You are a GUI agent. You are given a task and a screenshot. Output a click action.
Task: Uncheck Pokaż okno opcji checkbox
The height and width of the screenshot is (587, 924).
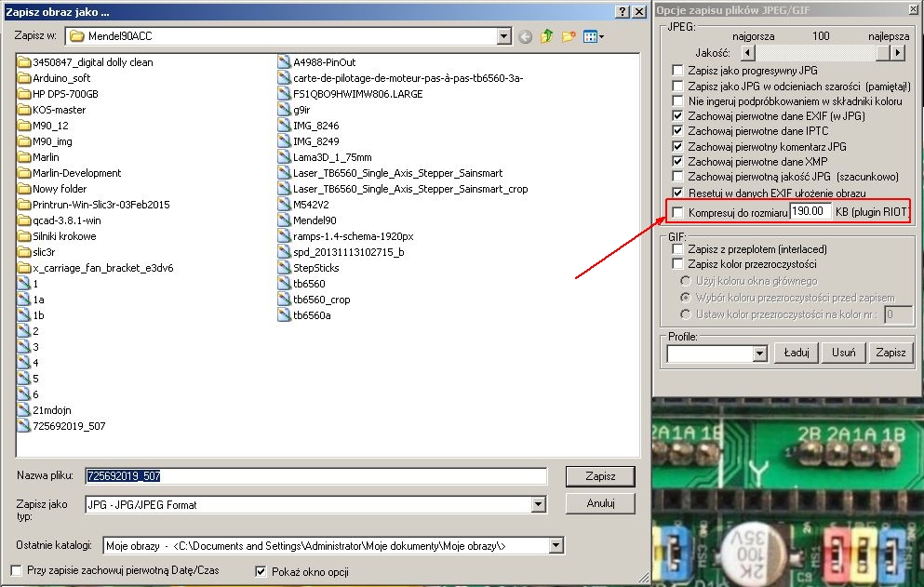coord(261,572)
